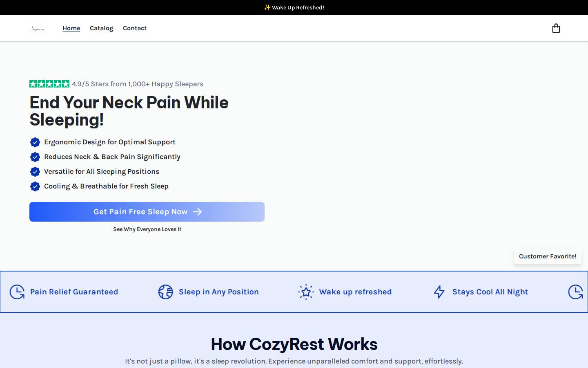588x368 pixels.
Task: Click 'Versatile for All Sleeping Positions' text
Action: 102,171
